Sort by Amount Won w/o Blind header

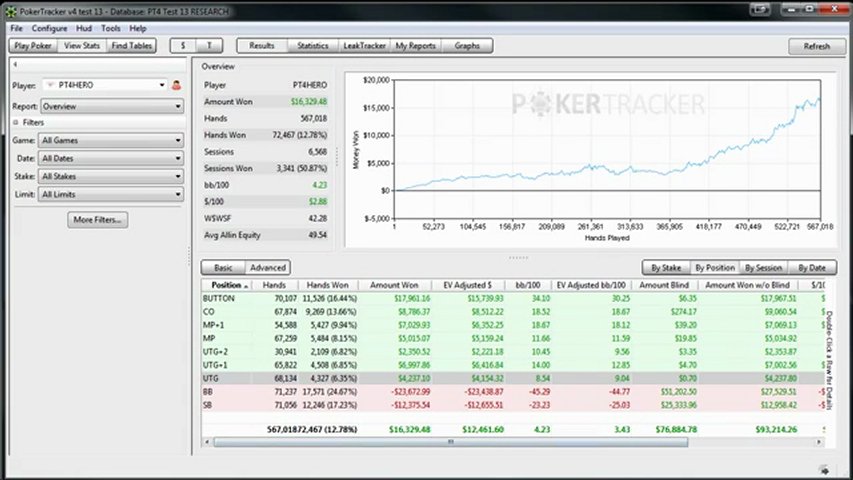(747, 285)
